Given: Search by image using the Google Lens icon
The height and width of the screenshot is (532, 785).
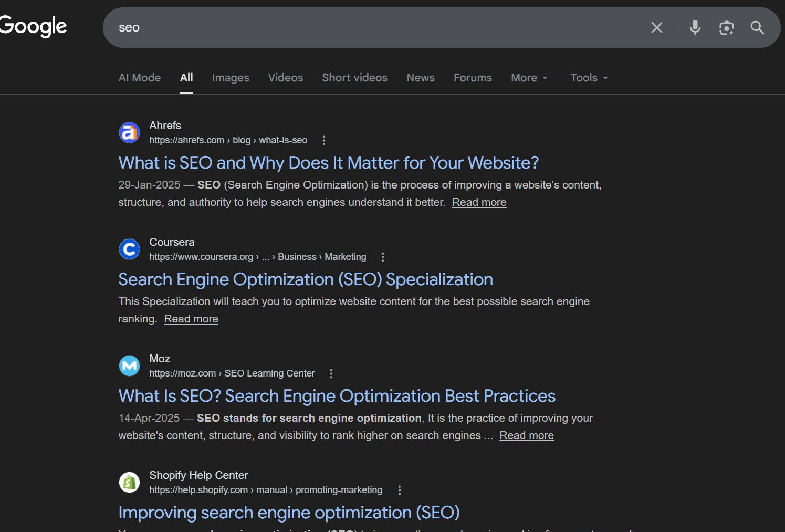Looking at the screenshot, I should coord(727,27).
